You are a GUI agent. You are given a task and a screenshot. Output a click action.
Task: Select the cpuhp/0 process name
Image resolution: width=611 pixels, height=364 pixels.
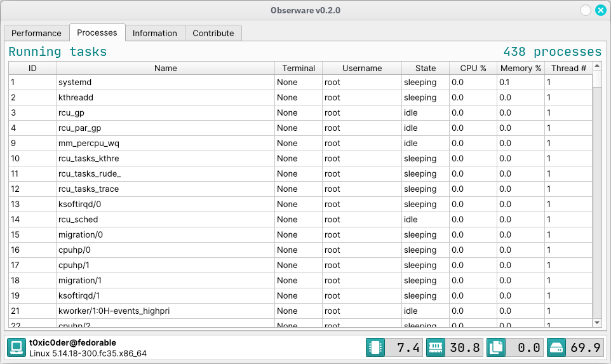[74, 250]
